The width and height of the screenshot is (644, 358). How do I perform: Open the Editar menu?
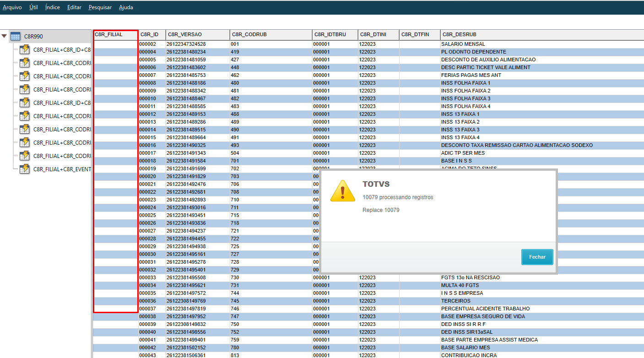74,7
